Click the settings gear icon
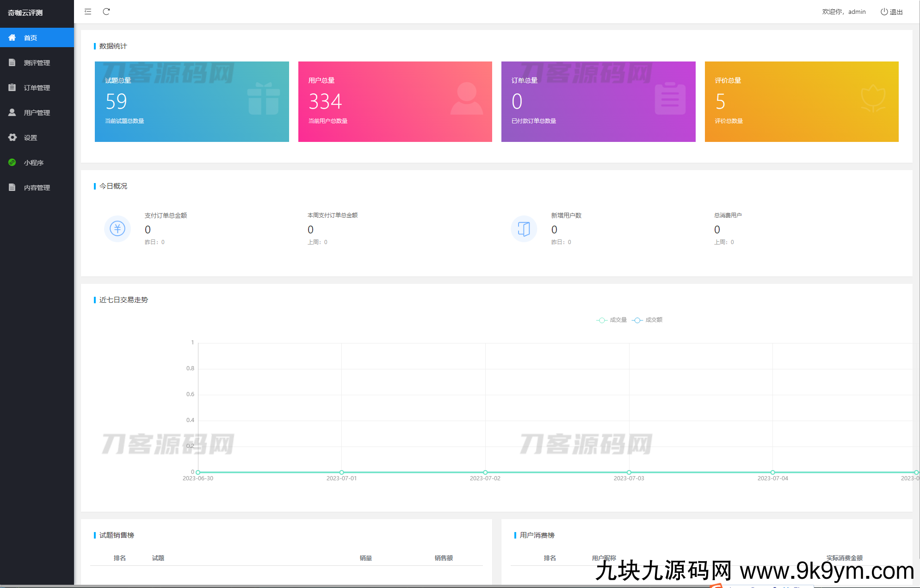Viewport: 920px width, 588px height. point(12,137)
